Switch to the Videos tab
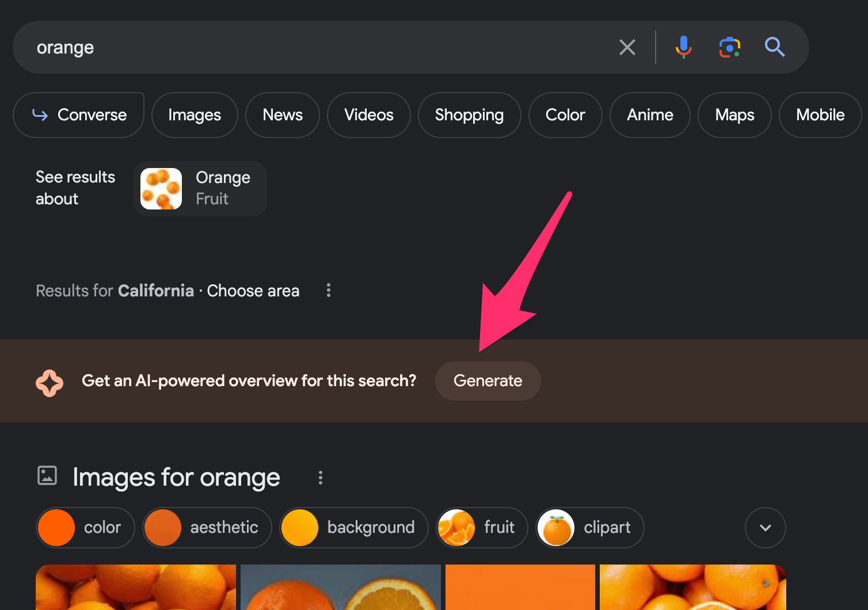 coord(369,115)
